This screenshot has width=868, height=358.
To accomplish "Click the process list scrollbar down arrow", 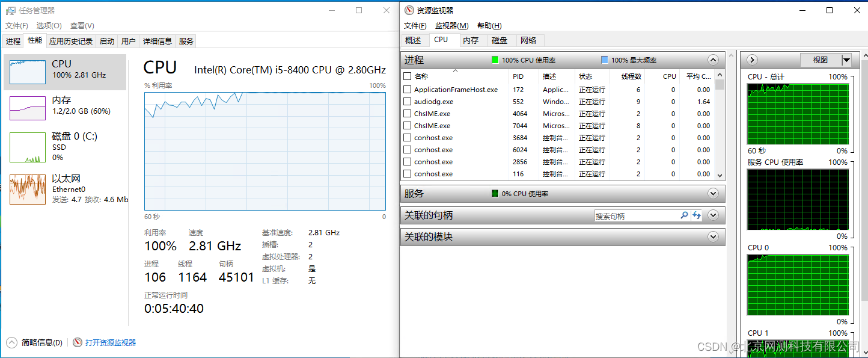I will [720, 174].
